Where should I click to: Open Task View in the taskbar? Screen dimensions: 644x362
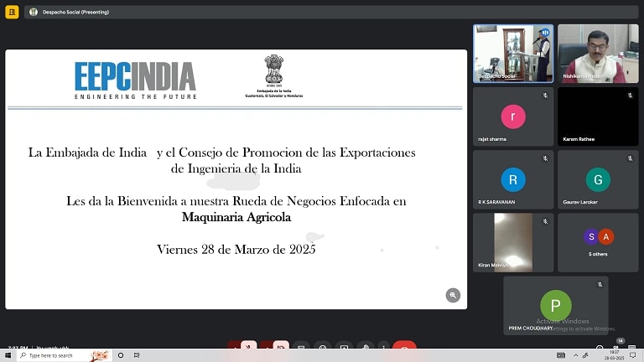coord(137,355)
